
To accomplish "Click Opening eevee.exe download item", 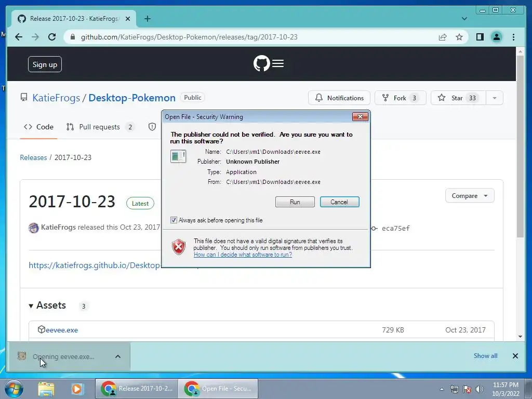I will [63, 356].
